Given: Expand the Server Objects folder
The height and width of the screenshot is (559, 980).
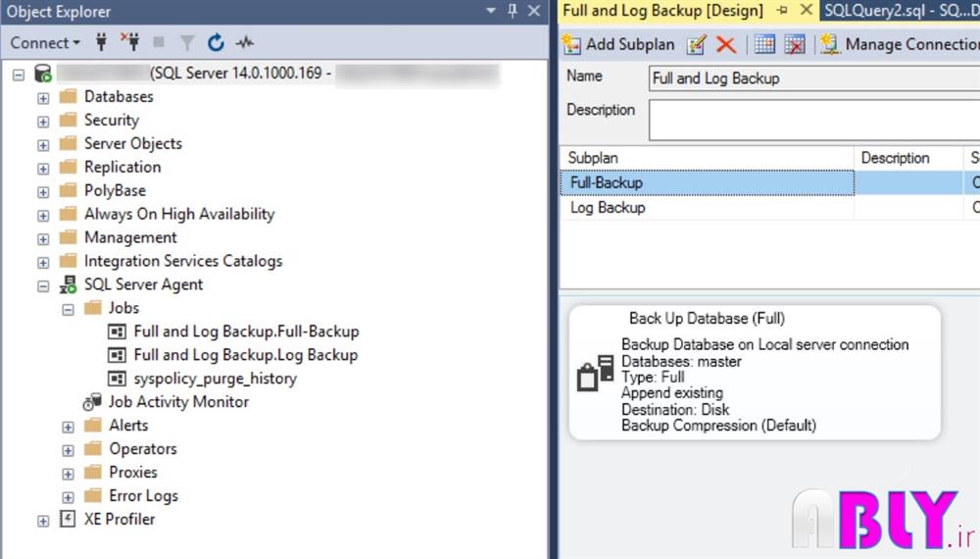Looking at the screenshot, I should pos(43,145).
